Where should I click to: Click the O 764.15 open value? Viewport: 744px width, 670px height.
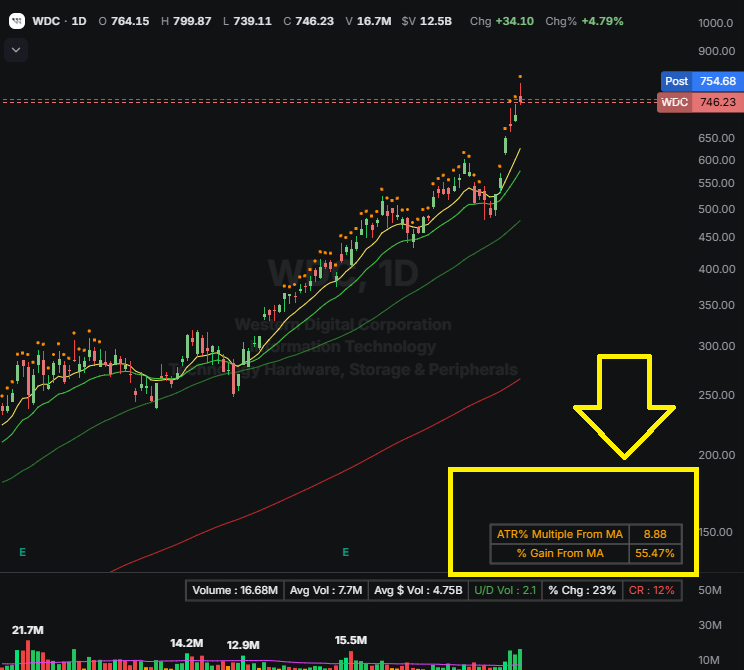pyautogui.click(x=124, y=21)
